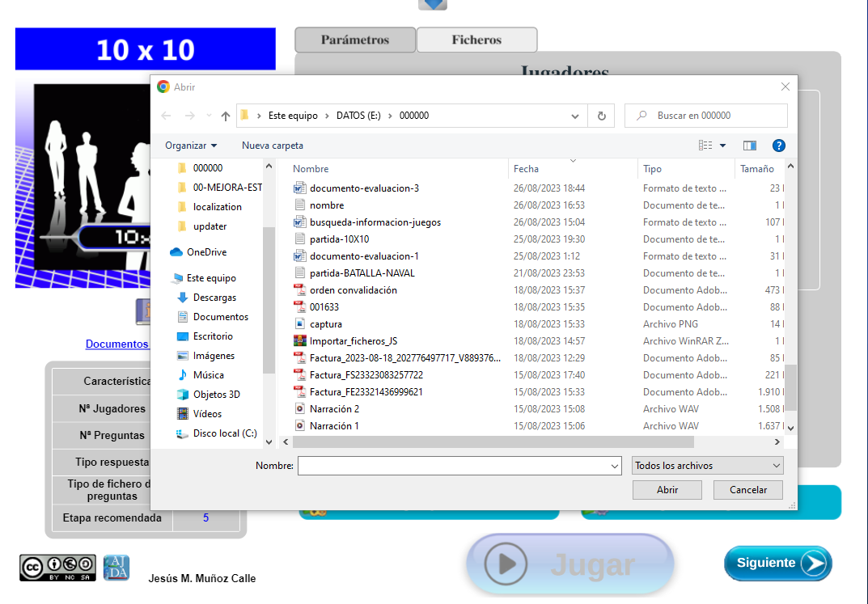Image resolution: width=868 pixels, height=604 pixels.
Task: Click the horizontal scrollbar of file list
Action: pyautogui.click(x=485, y=442)
